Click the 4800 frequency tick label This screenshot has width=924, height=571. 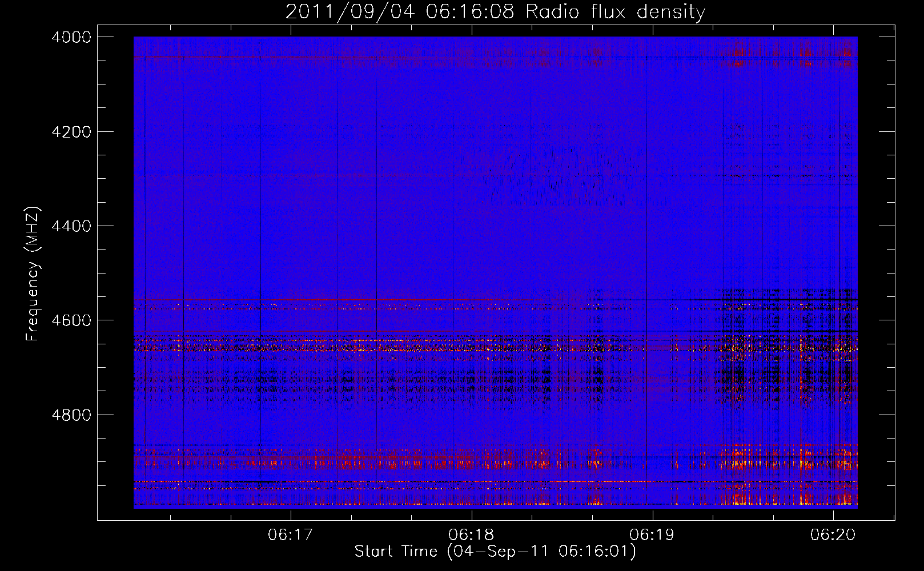click(71, 415)
